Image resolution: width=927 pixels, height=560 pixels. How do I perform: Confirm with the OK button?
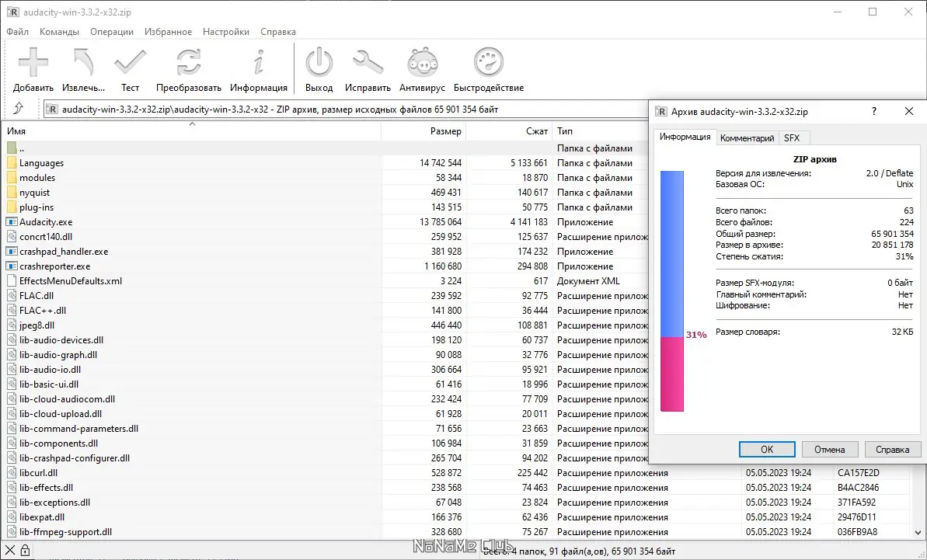tap(767, 450)
